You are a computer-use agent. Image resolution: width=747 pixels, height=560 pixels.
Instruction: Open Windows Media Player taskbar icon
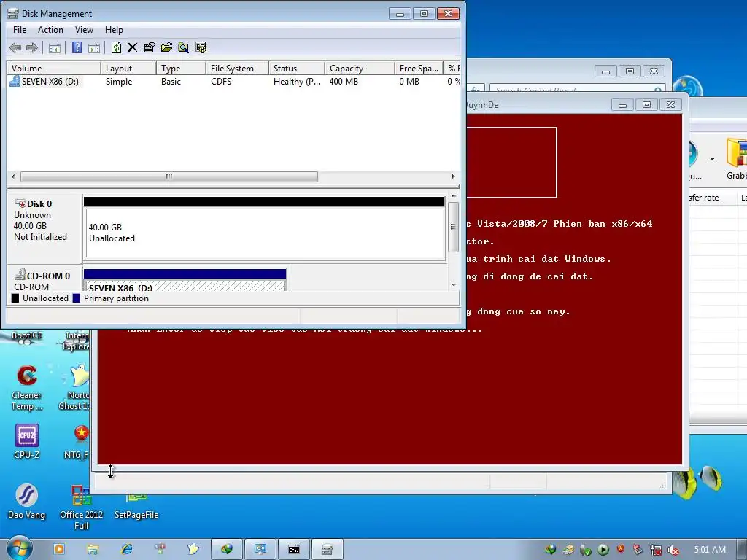[59, 549]
